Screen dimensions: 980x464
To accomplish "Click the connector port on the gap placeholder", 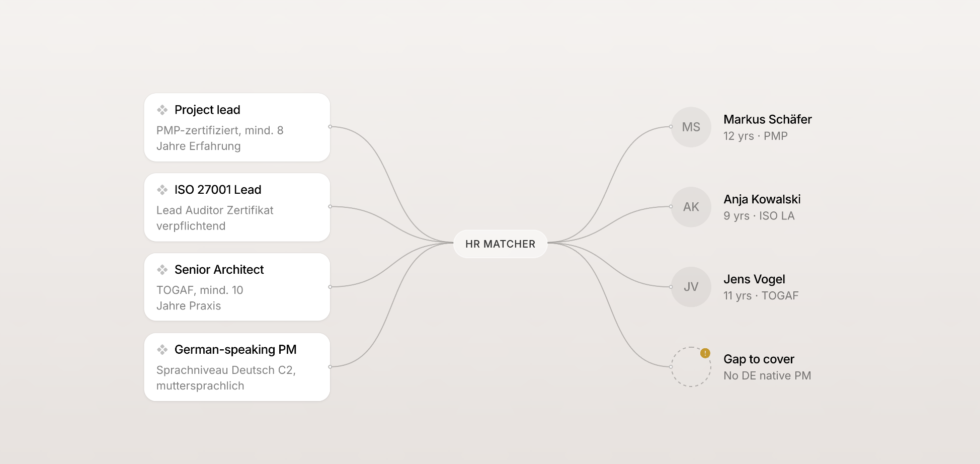I will 671,367.
